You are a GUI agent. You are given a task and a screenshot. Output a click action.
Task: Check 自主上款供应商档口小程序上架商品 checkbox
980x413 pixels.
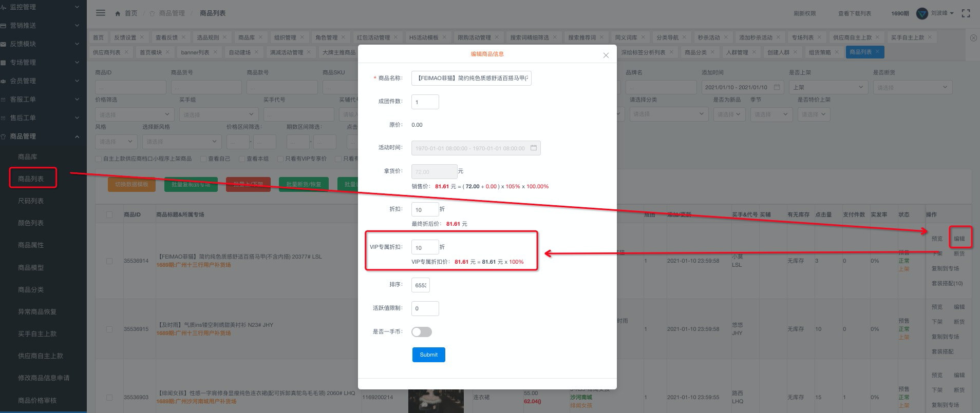[98, 159]
